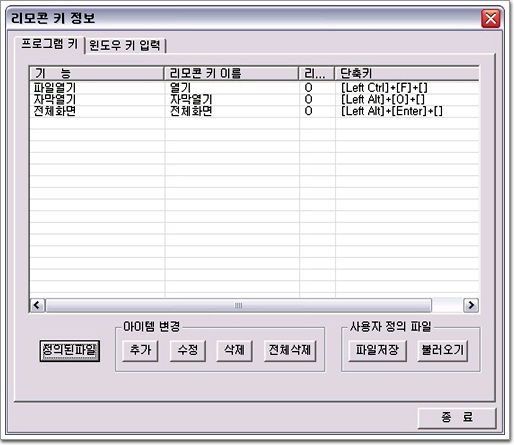Switch to the 프로그램 키 tab
This screenshot has width=514, height=445.
49,44
